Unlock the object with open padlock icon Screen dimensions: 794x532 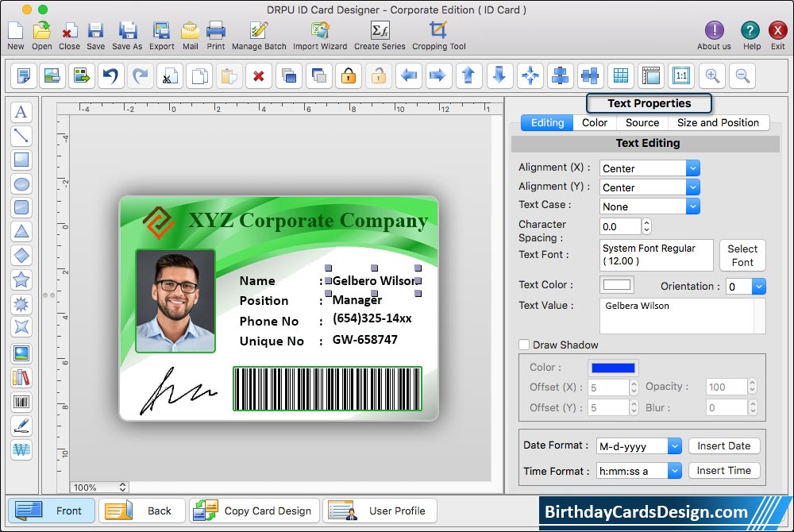(378, 76)
